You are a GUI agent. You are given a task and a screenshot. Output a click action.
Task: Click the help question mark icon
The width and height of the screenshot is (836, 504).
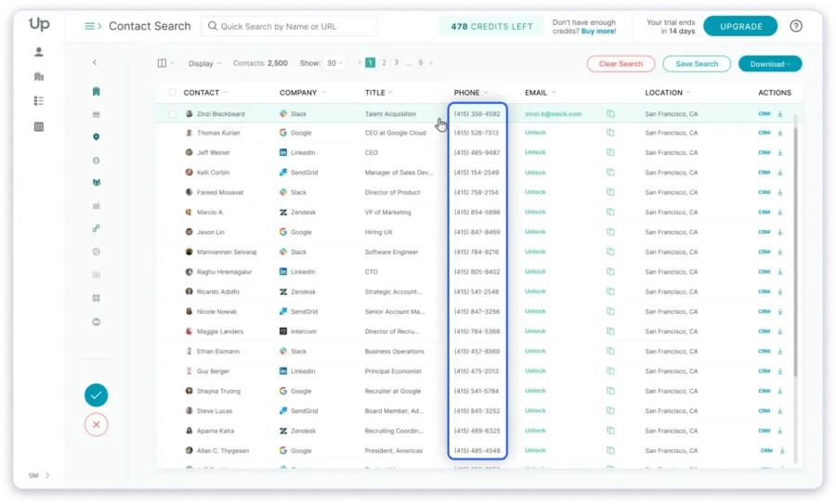796,26
